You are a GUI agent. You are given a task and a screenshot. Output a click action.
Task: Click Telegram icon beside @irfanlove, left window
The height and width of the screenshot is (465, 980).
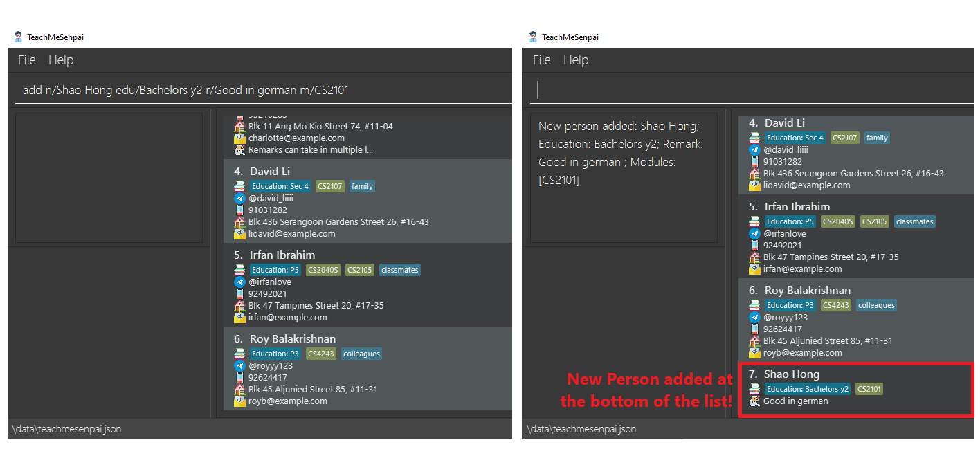(239, 282)
